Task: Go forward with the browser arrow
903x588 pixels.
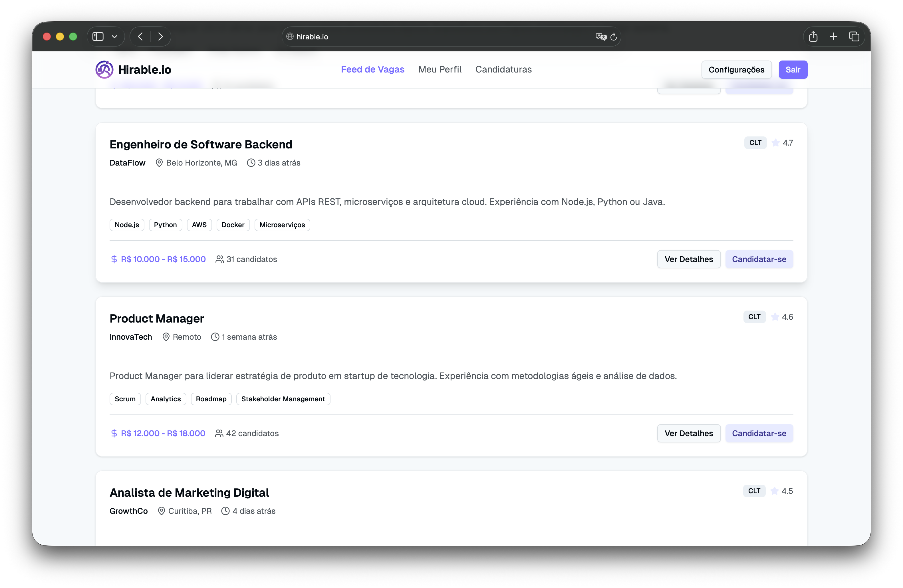Action: (160, 37)
